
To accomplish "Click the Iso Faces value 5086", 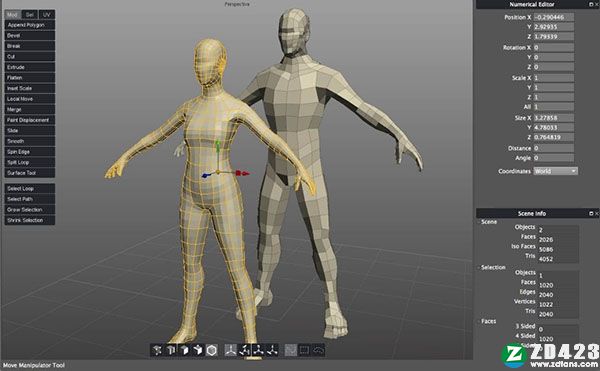I will [546, 249].
